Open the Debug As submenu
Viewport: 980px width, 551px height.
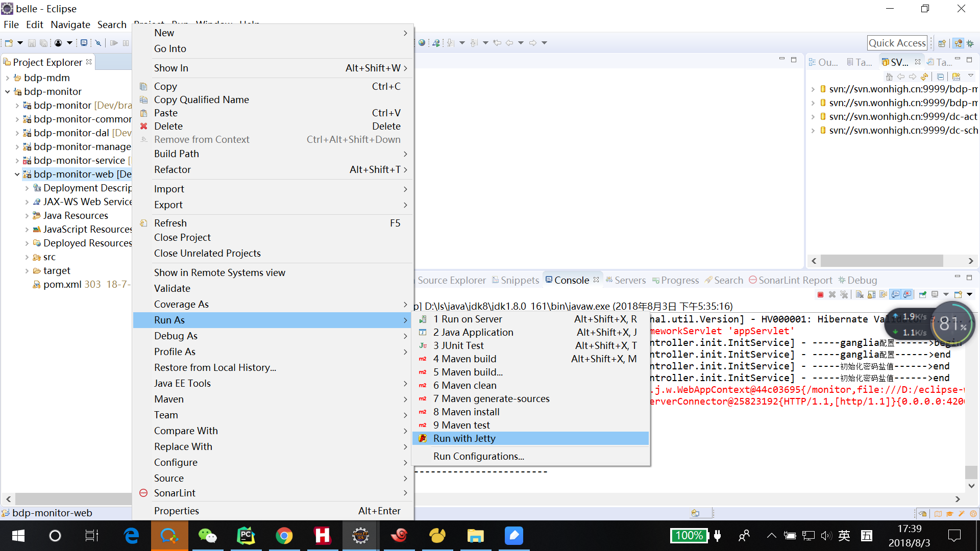pyautogui.click(x=273, y=336)
